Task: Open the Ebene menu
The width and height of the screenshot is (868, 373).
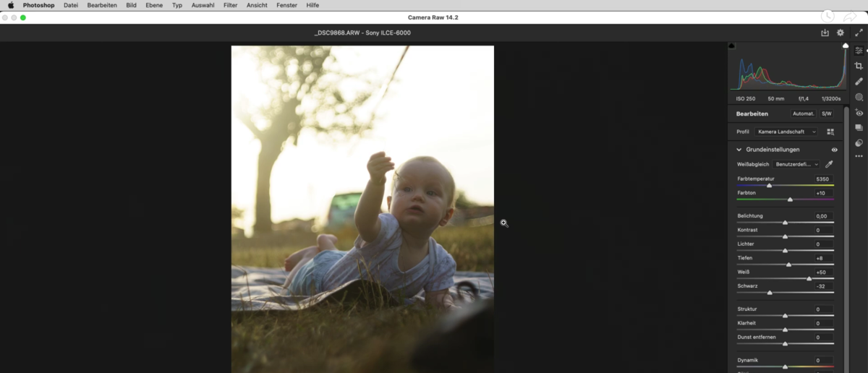Action: click(154, 5)
